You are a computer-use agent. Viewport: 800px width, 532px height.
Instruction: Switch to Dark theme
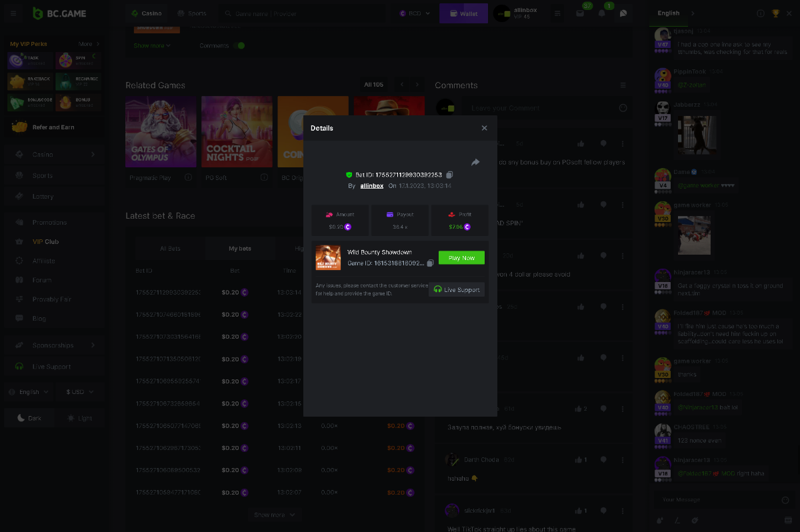29,418
